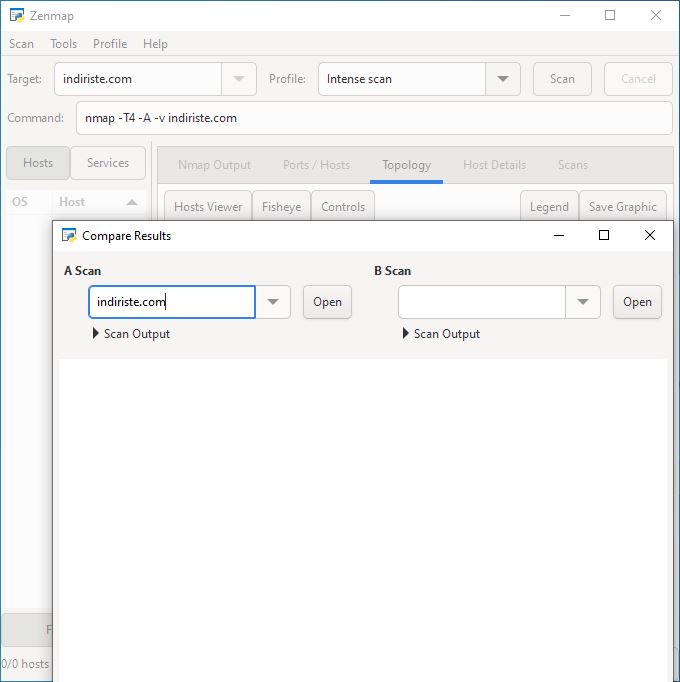Toggle the Controls button
The height and width of the screenshot is (682, 680).
[343, 207]
